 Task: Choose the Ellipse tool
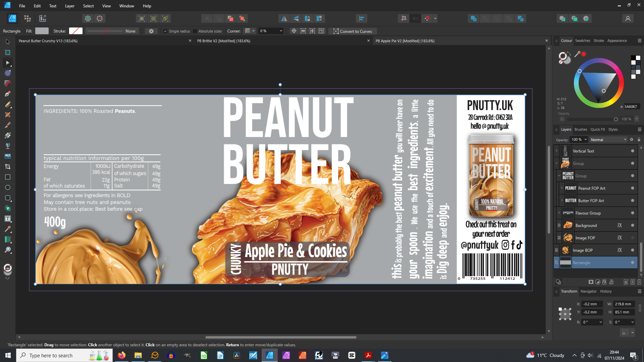tap(8, 187)
